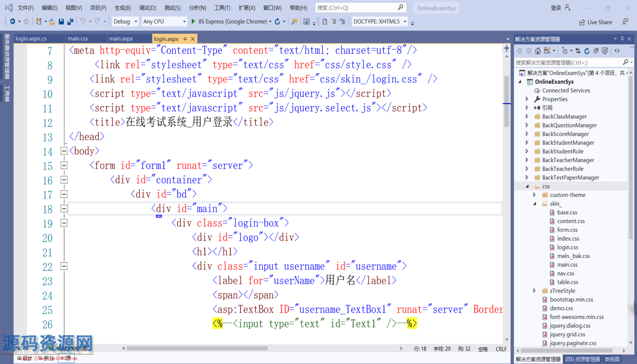Click Collapse All icon in Solution Explorer
This screenshot has height=364, width=637.
point(596,51)
